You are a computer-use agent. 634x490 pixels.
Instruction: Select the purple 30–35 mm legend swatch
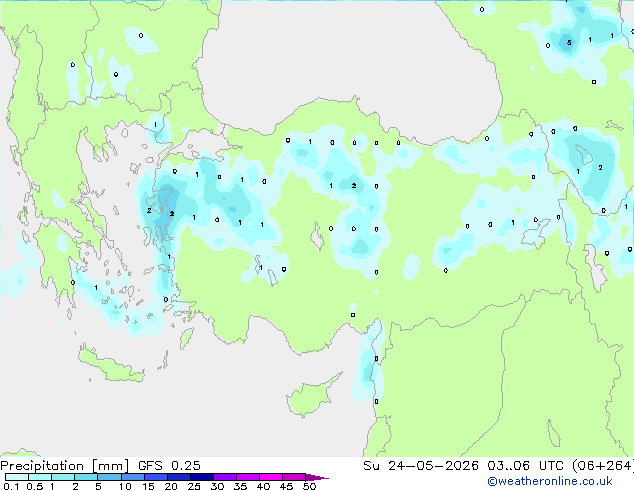click(225, 477)
